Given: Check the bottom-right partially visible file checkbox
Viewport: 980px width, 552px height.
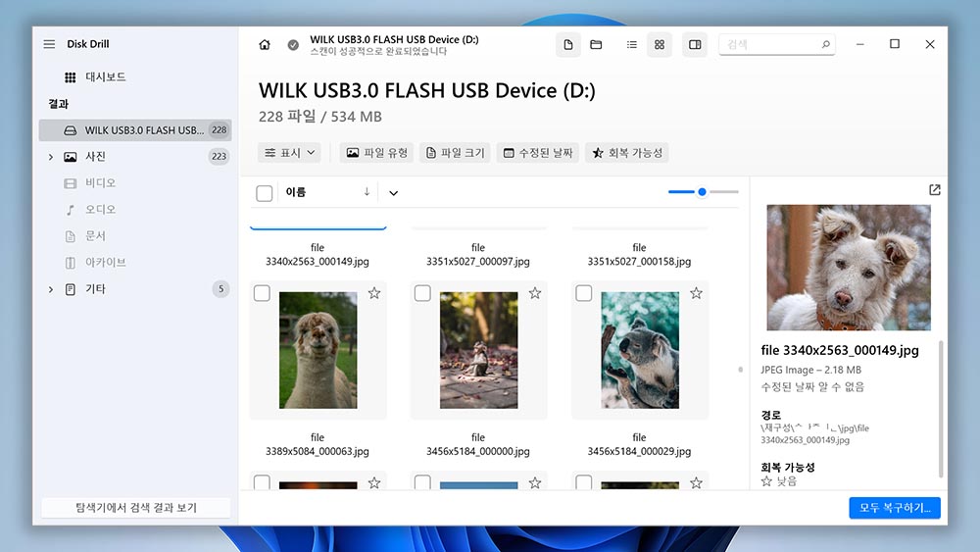Looking at the screenshot, I should pyautogui.click(x=584, y=482).
